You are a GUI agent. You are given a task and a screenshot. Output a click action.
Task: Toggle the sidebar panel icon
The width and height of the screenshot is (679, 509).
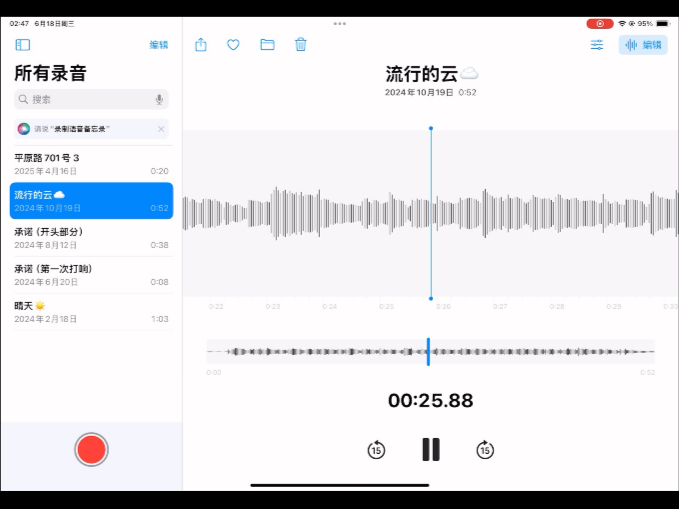point(23,45)
